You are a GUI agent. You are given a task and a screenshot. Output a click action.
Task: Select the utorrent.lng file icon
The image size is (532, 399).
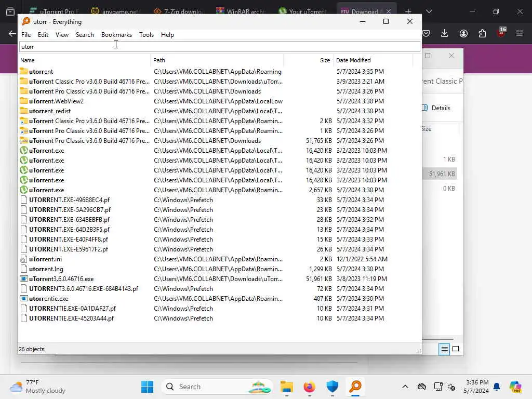coord(23,269)
